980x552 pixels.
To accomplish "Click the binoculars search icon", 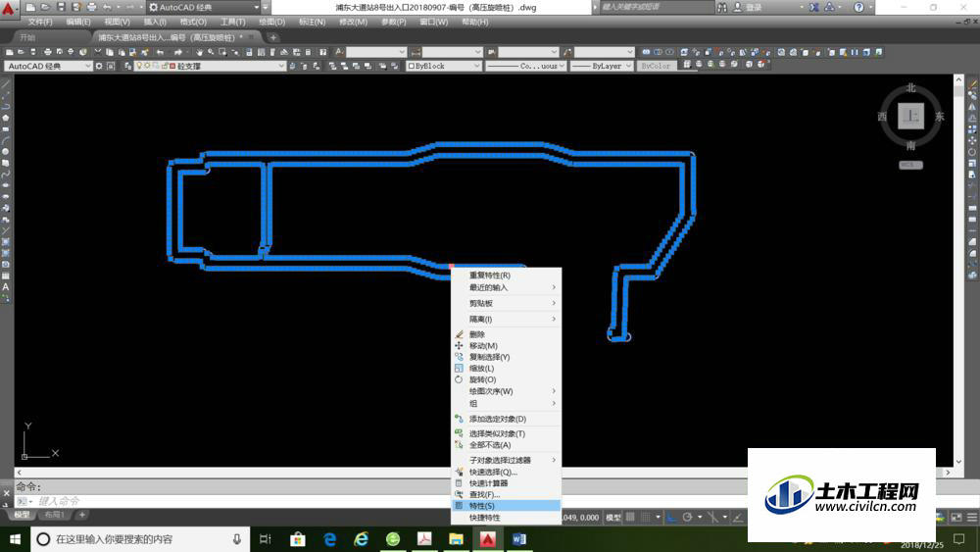I will click(722, 8).
